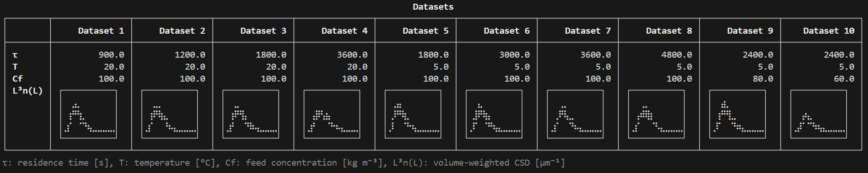Select residence time 1200.0 in Dataset 2

190,55
